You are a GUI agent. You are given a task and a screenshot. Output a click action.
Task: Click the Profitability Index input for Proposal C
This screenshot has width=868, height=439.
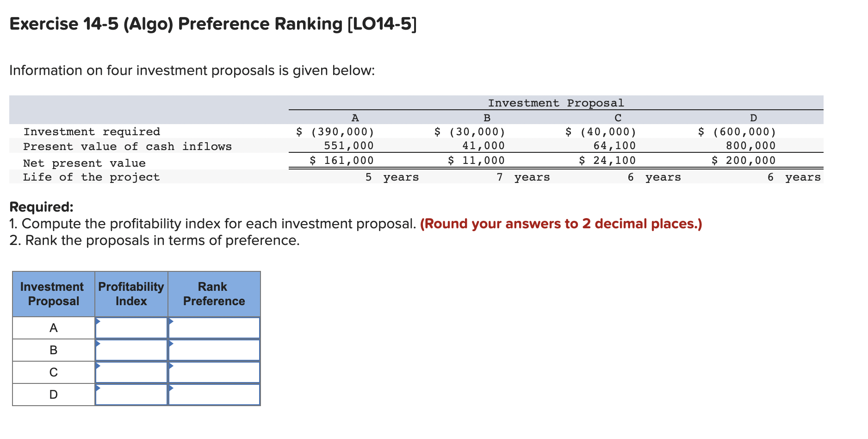[x=131, y=372]
